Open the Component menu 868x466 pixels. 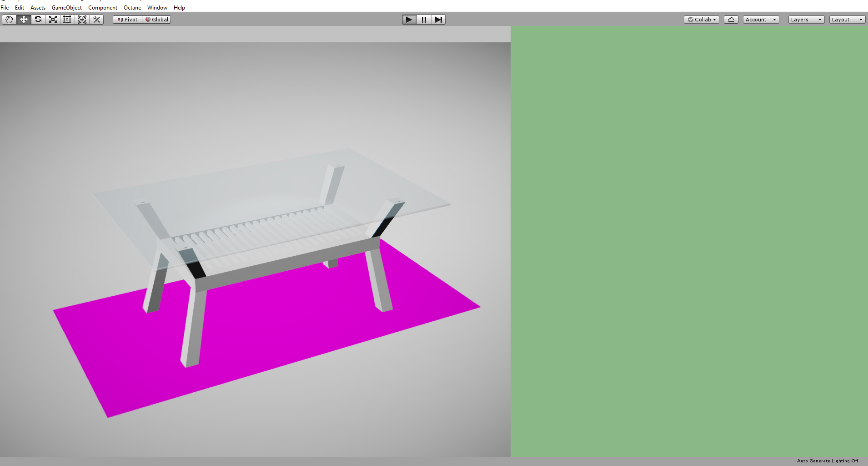[103, 8]
